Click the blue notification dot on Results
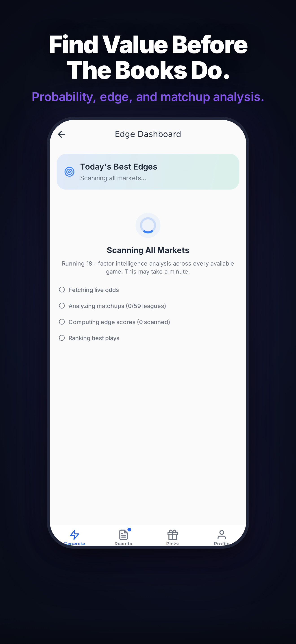Viewport: 296px width, 644px height. tap(129, 529)
